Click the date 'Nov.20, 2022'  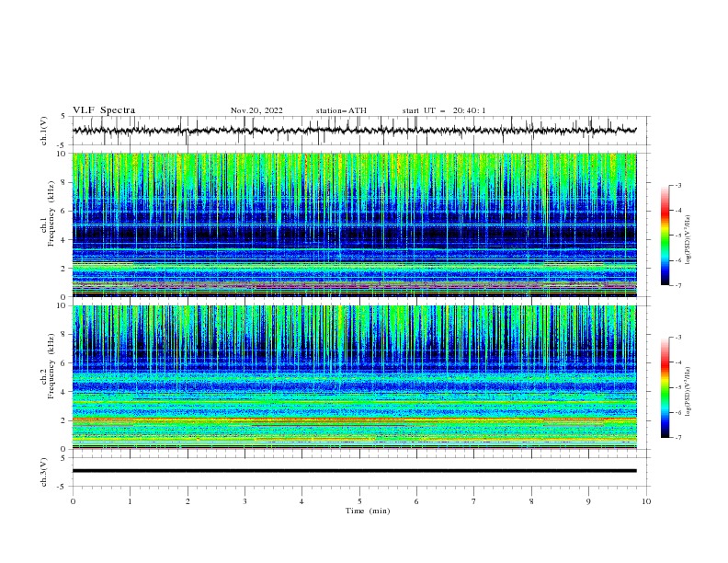coord(256,110)
